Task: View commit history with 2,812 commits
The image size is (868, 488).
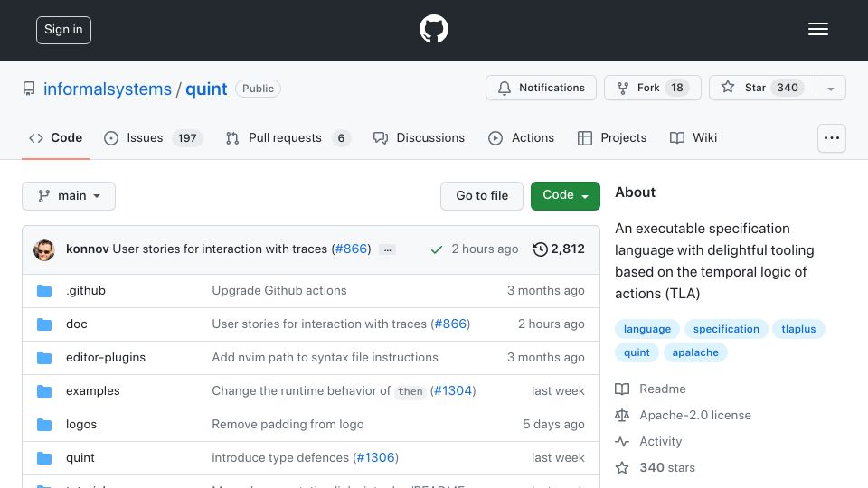Action: coord(559,249)
